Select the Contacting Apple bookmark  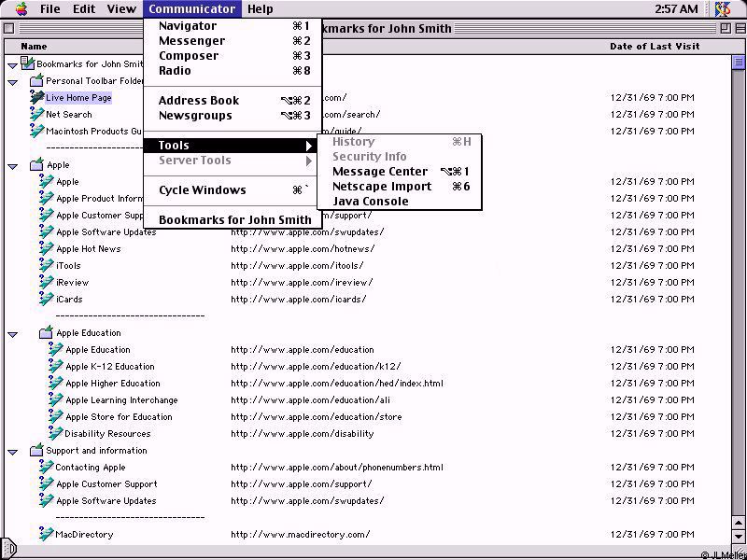(x=90, y=468)
